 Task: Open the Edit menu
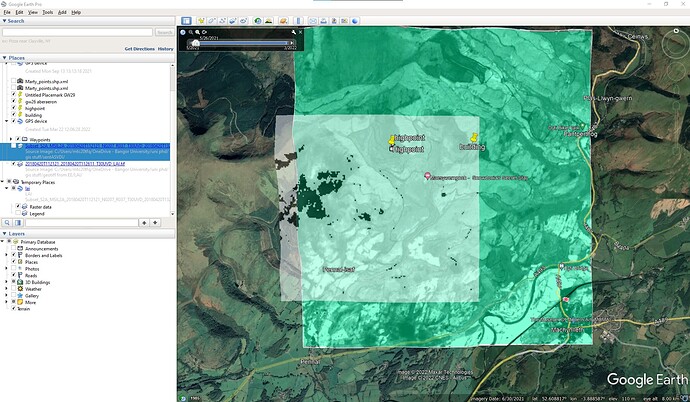click(19, 12)
